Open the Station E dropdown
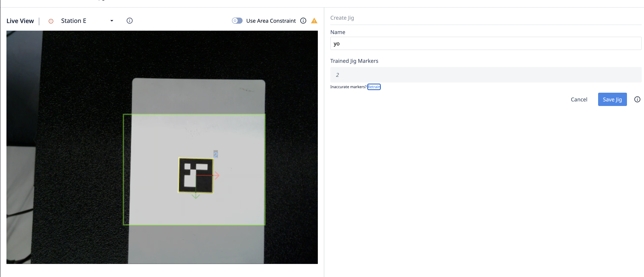The image size is (644, 277). (x=87, y=21)
